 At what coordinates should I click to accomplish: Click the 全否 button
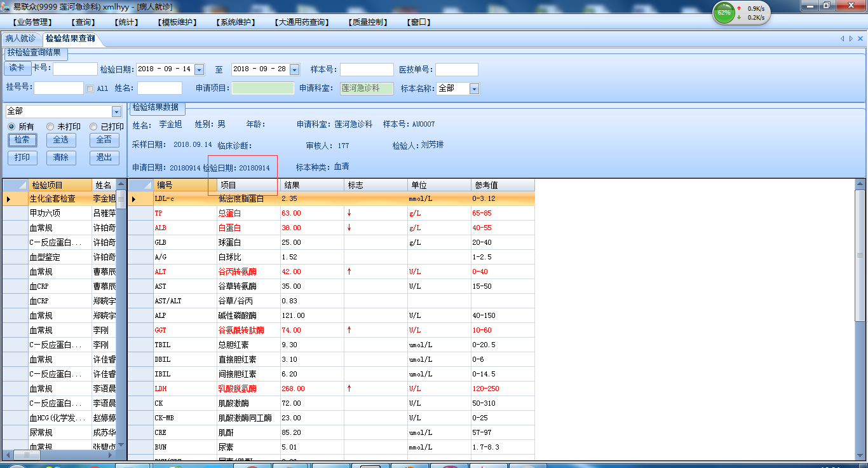pyautogui.click(x=104, y=140)
